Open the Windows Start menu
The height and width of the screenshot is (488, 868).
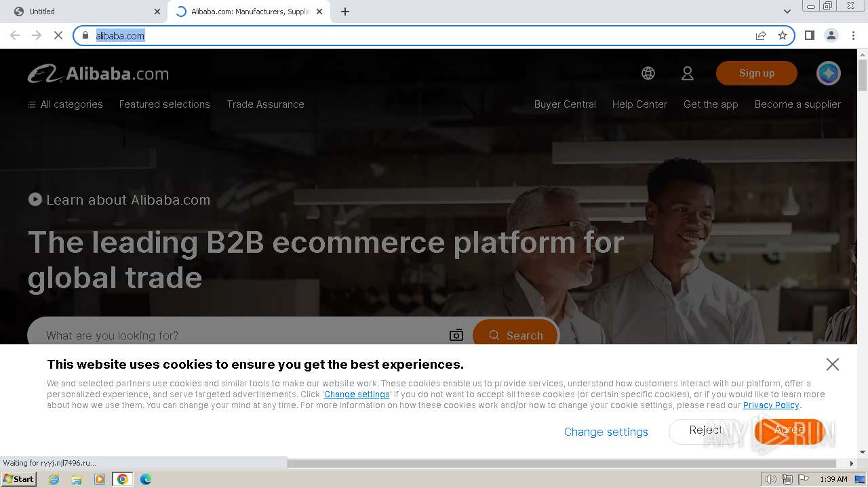tap(18, 479)
